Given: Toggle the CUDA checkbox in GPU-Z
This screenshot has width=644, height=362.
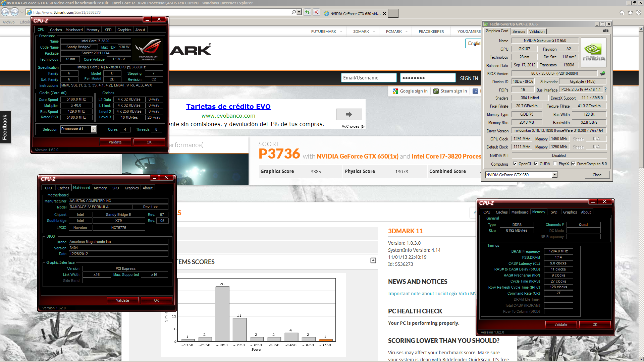Looking at the screenshot, I should 536,164.
